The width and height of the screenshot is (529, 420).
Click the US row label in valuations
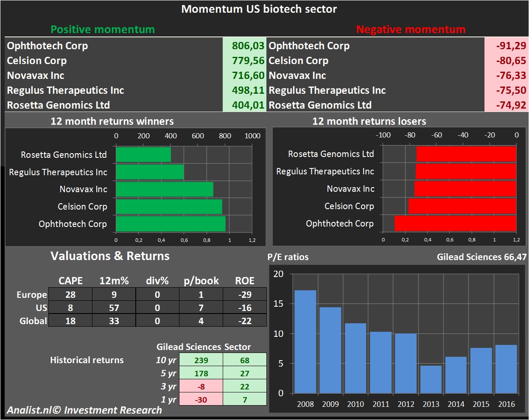[42, 308]
